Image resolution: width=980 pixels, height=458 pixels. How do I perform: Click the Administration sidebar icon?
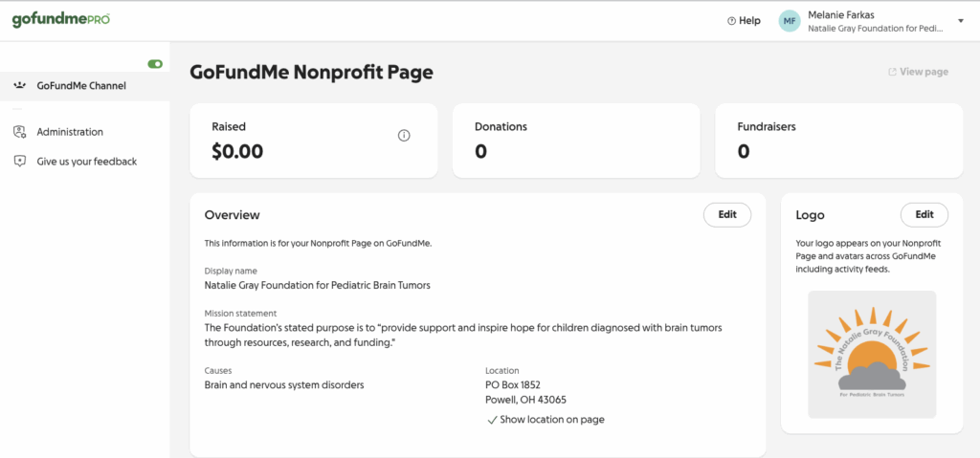20,132
